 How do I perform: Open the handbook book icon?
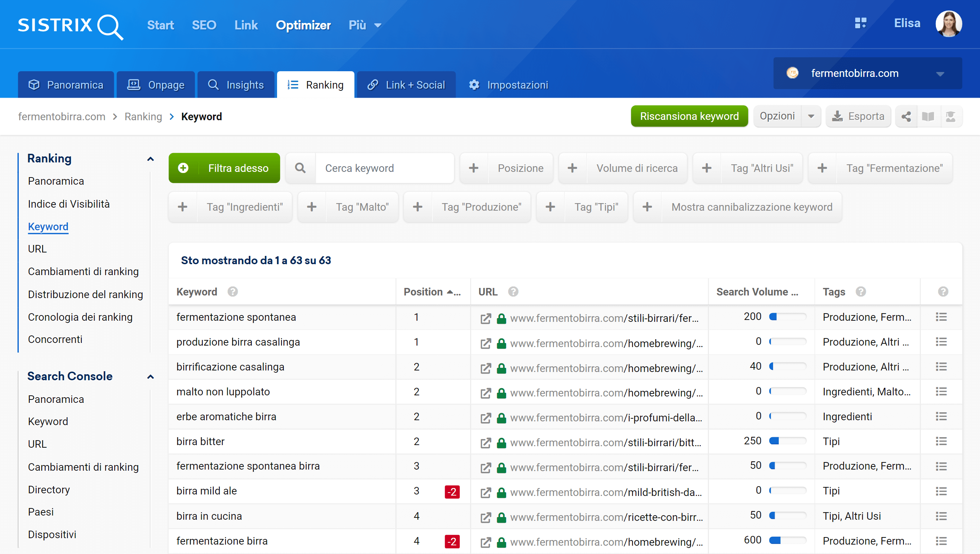tap(928, 116)
